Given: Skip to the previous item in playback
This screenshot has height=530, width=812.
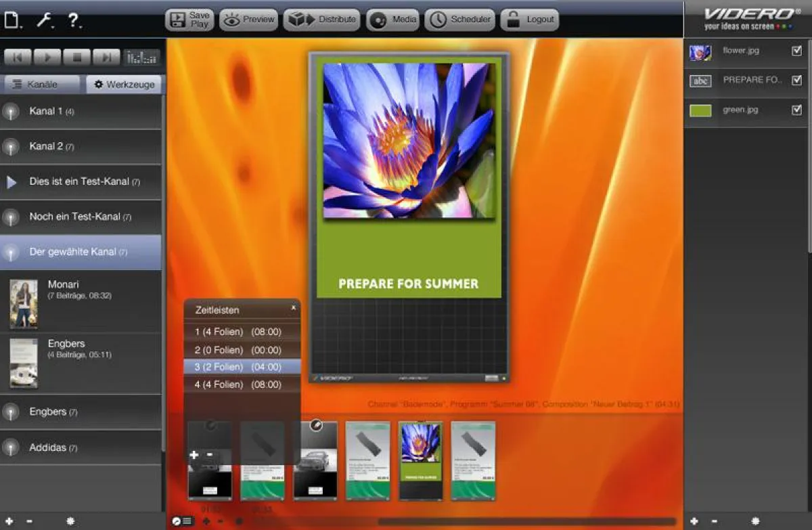Looking at the screenshot, I should pyautogui.click(x=18, y=58).
